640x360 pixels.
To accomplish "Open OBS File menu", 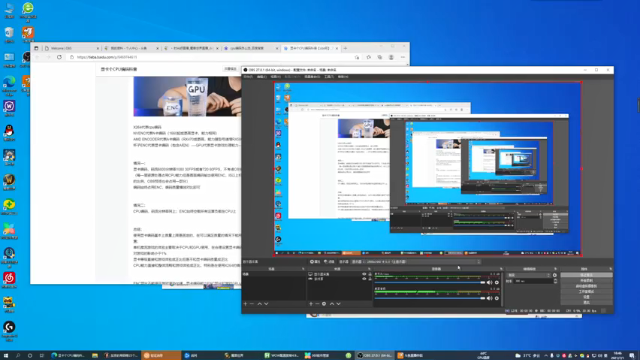I will click(x=248, y=77).
